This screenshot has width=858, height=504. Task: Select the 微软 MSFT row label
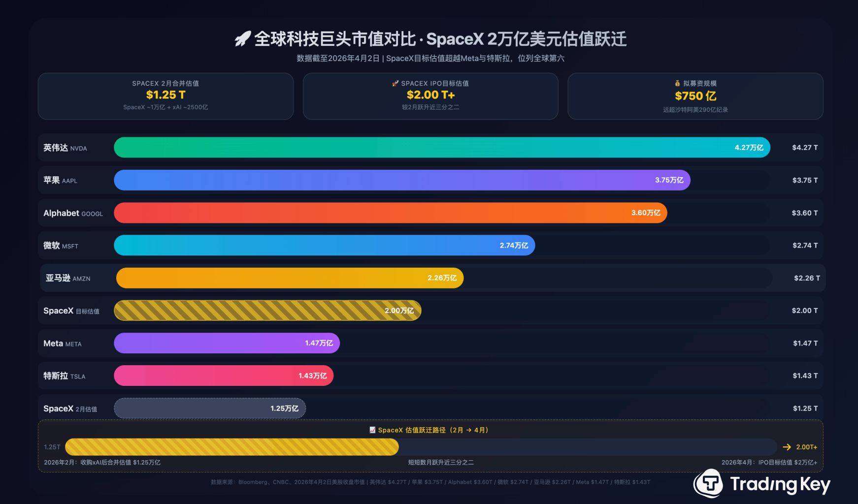coord(61,246)
